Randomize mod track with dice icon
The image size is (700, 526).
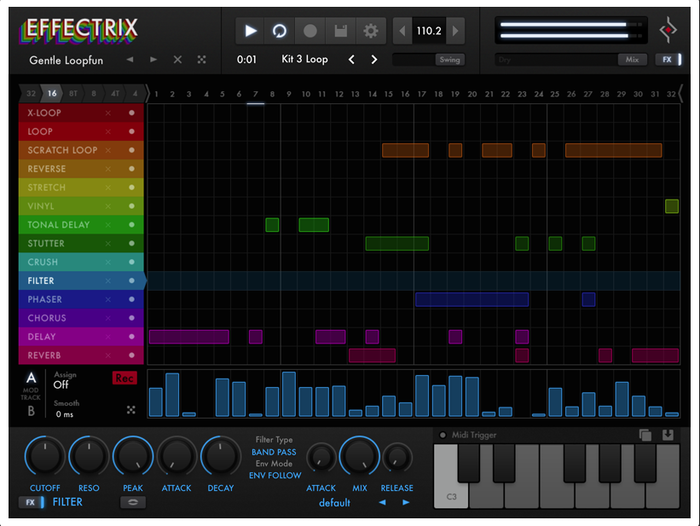131,410
